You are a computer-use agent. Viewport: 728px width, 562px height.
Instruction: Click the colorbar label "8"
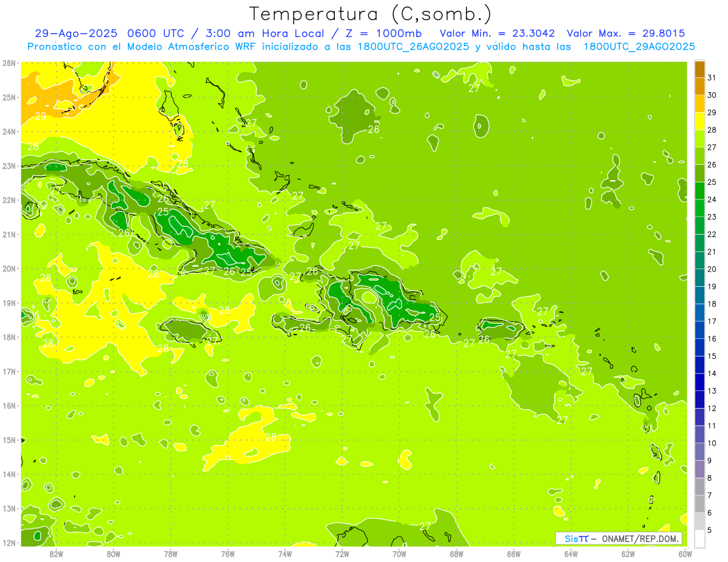click(710, 478)
